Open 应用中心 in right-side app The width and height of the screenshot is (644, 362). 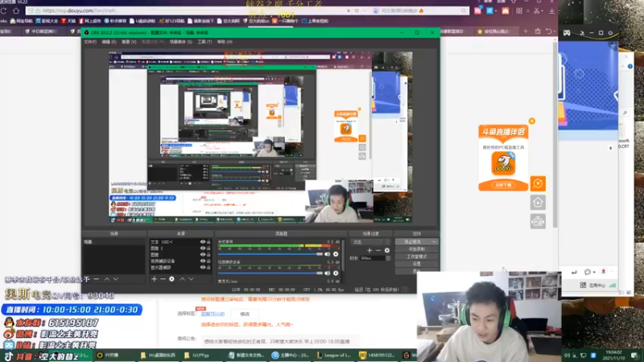coord(593,285)
